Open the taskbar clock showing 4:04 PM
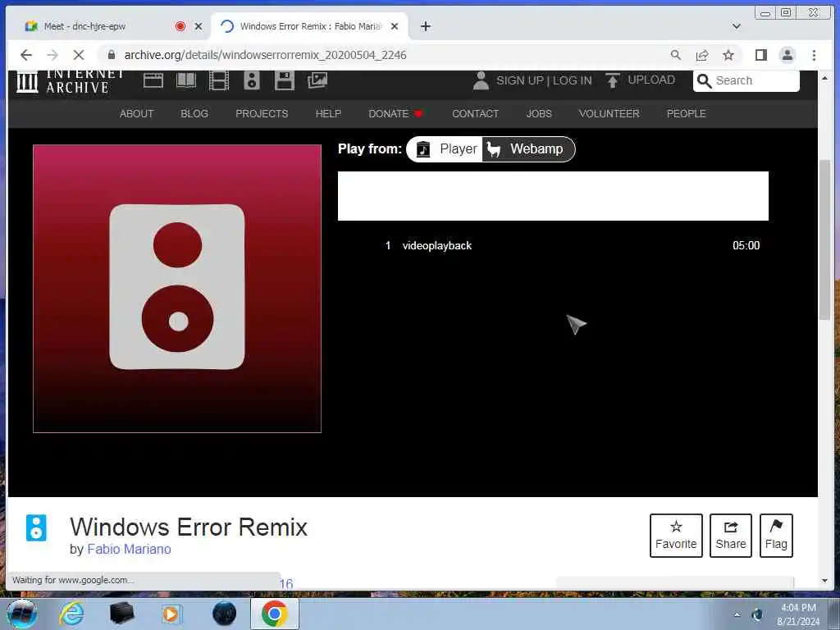Viewport: 840px width, 630px height. click(798, 614)
